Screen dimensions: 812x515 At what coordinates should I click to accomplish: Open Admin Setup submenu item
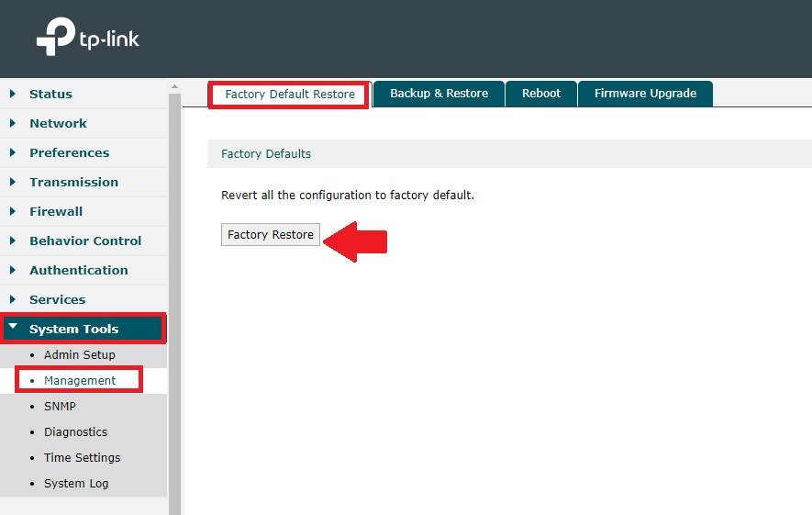click(80, 355)
